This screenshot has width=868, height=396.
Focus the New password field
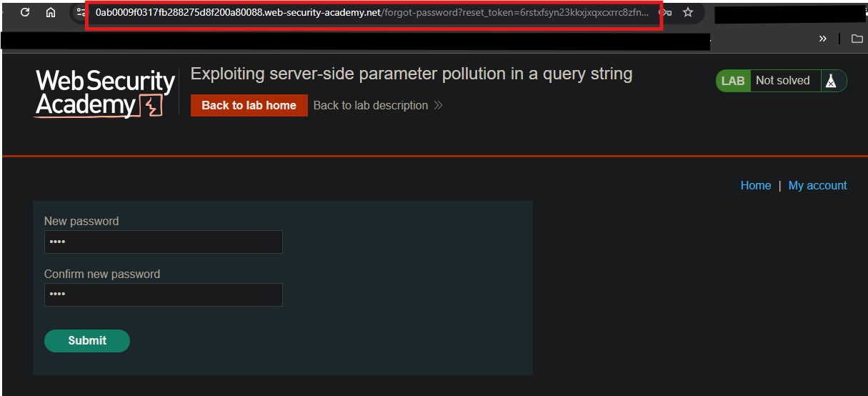click(x=164, y=242)
